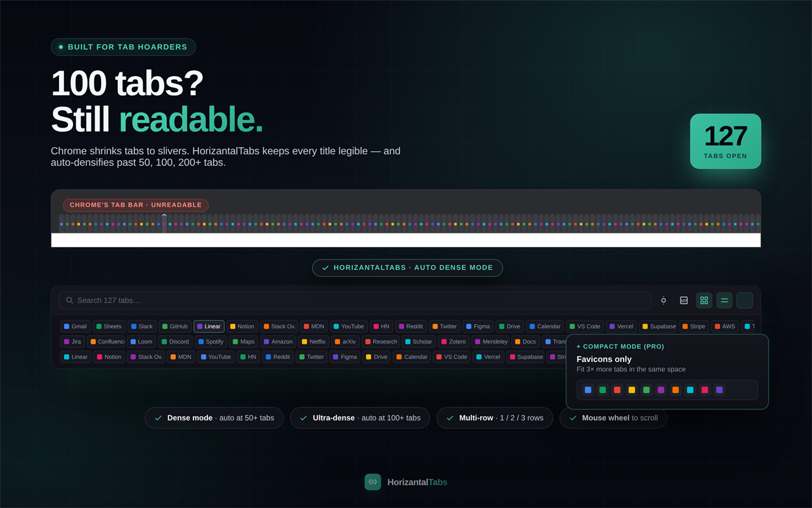Click the magnifier icon in the search field

[x=70, y=300]
